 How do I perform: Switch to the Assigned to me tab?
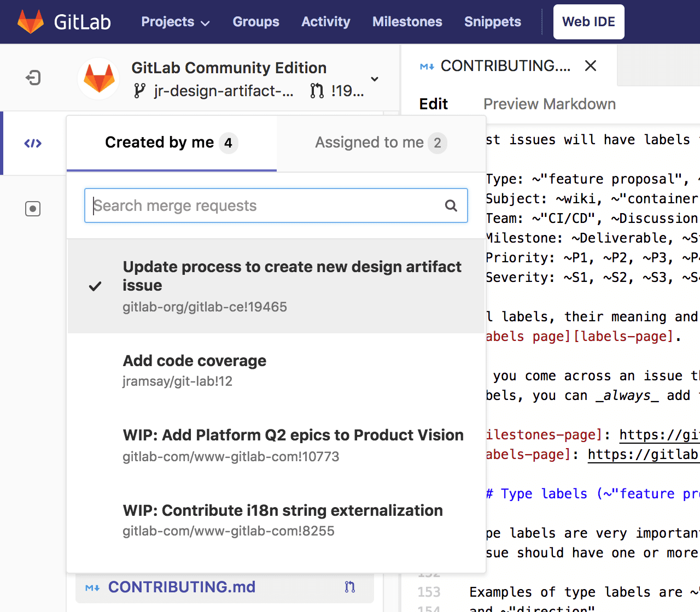(x=380, y=142)
